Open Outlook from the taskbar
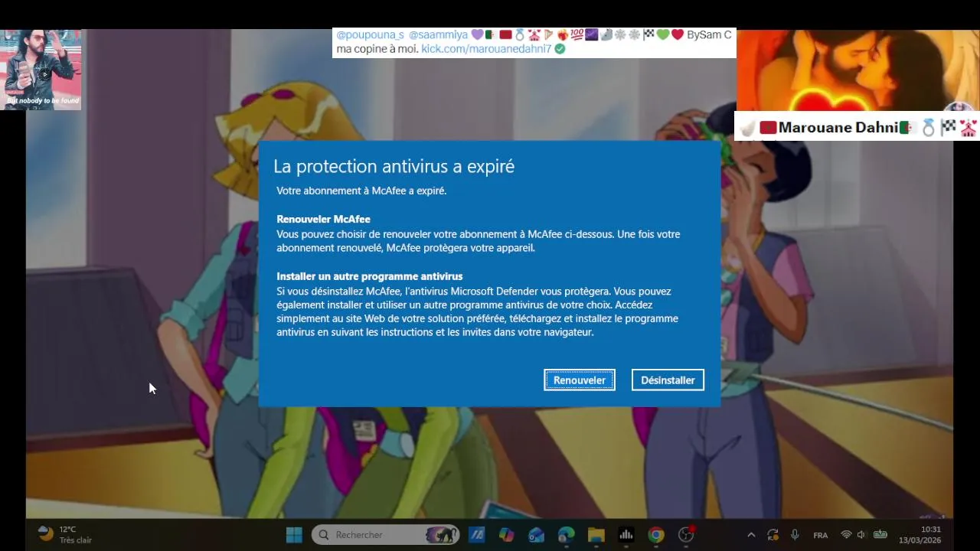 [536, 535]
